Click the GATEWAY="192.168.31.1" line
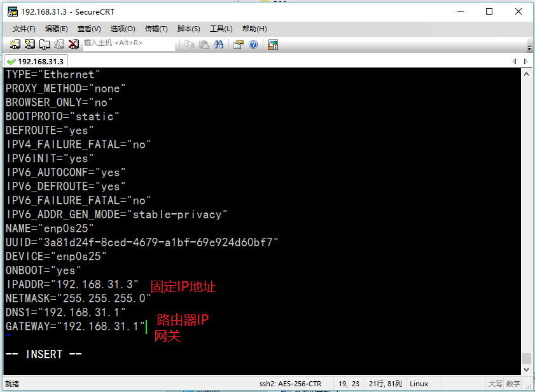535x392 pixels. coord(75,326)
